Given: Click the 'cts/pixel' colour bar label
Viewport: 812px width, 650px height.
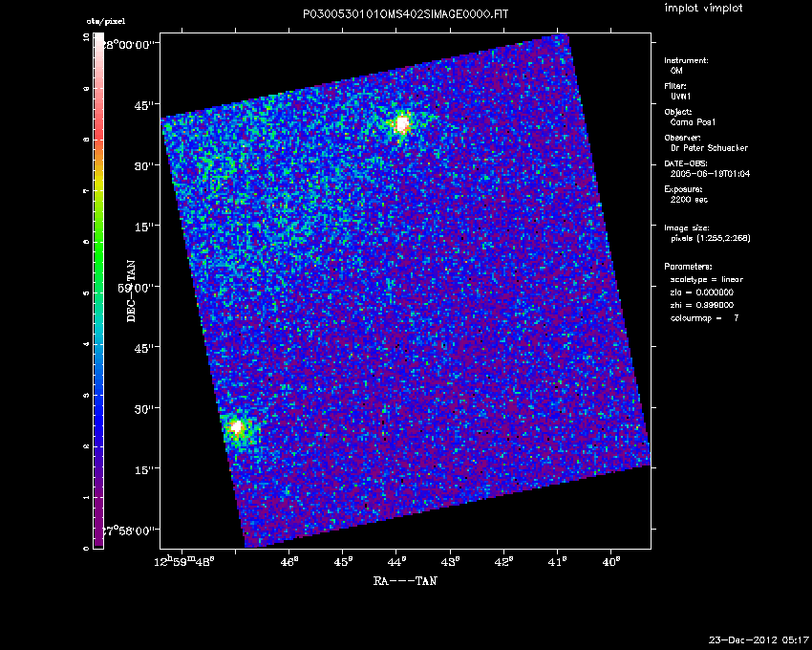Looking at the screenshot, I should click(x=106, y=21).
